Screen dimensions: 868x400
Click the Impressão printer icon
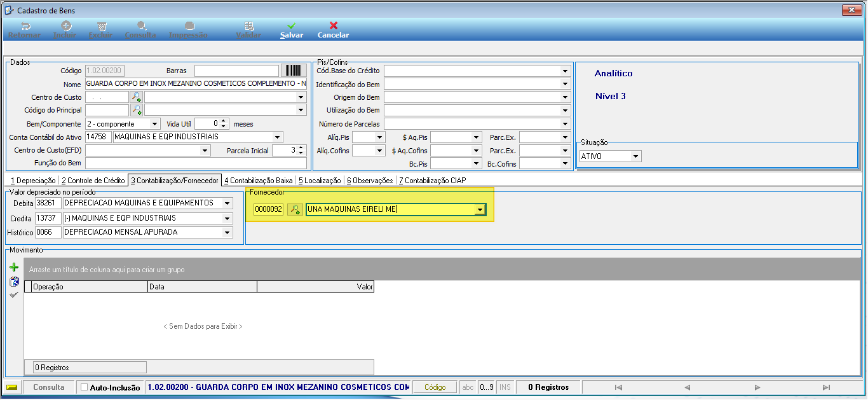tap(189, 26)
